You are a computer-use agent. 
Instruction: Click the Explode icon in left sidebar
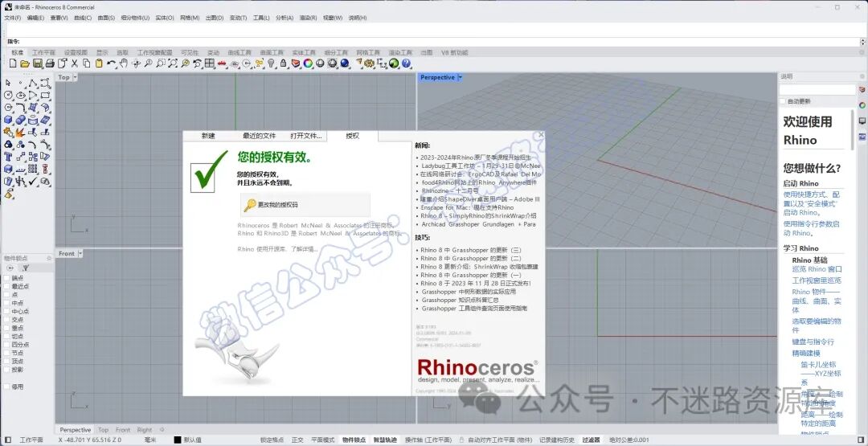pos(20,133)
